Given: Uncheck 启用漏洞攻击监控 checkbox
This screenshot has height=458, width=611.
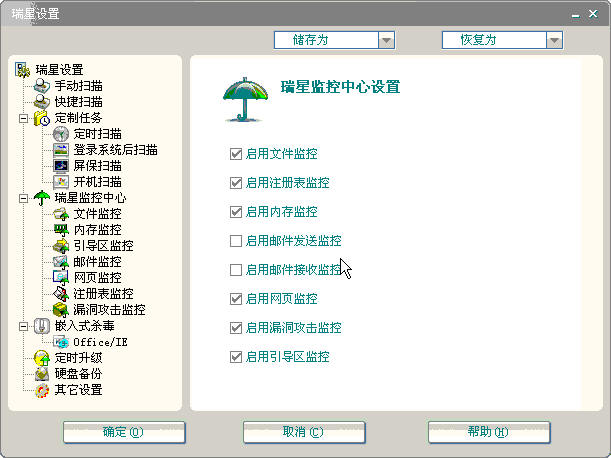Looking at the screenshot, I should 236,328.
